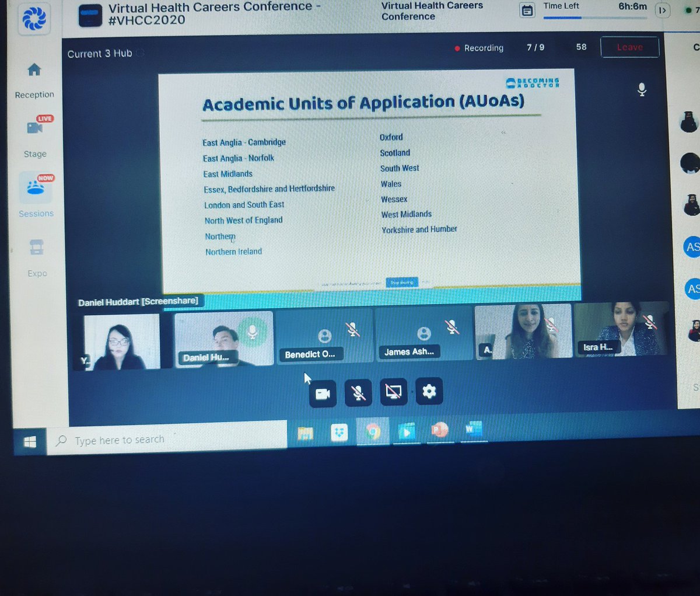
Task: Open the media player taskbar icon
Action: 406,431
